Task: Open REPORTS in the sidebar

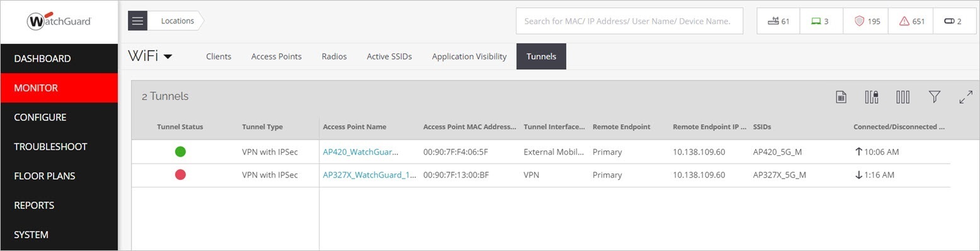Action: point(59,205)
